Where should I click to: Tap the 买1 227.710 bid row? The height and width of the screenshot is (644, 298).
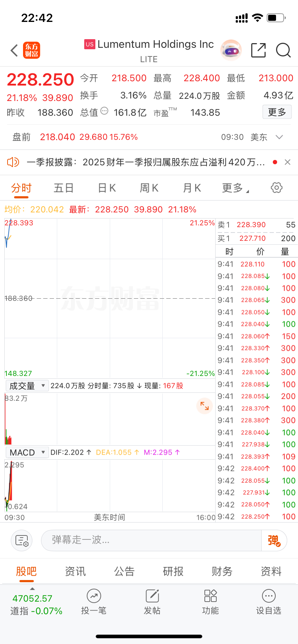(x=257, y=238)
